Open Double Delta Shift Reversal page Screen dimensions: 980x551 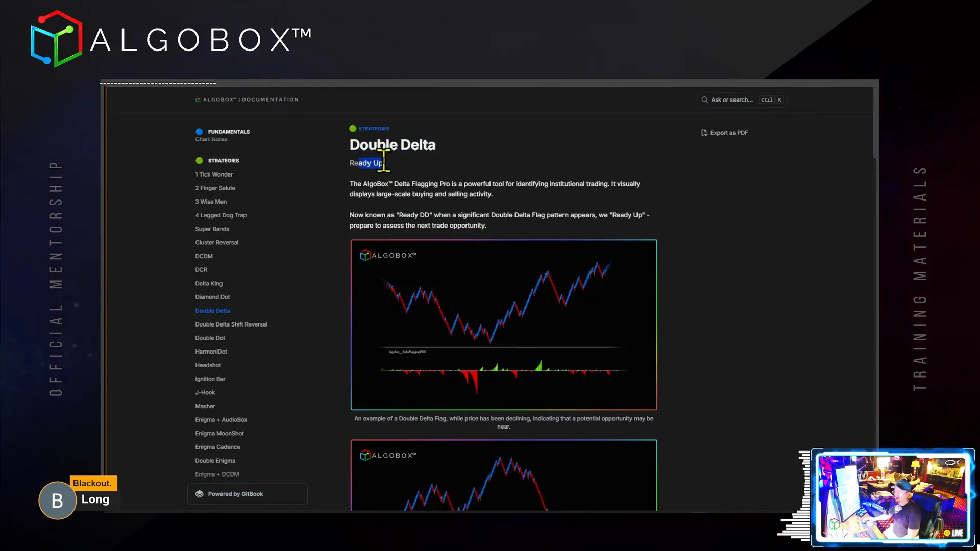click(231, 324)
